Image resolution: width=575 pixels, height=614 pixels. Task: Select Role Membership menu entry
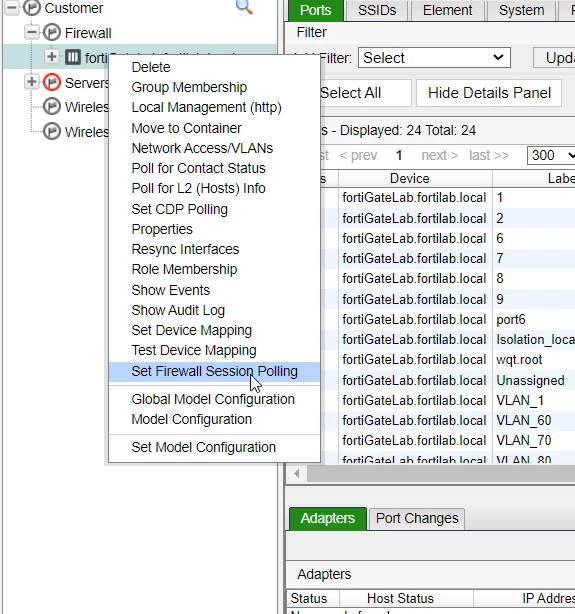184,269
